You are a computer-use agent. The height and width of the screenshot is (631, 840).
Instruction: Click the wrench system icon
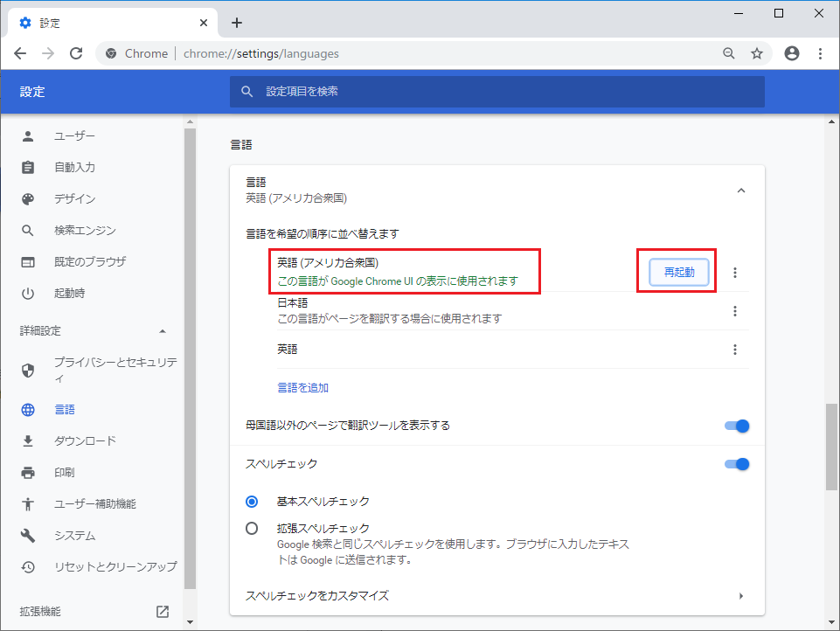coord(28,536)
